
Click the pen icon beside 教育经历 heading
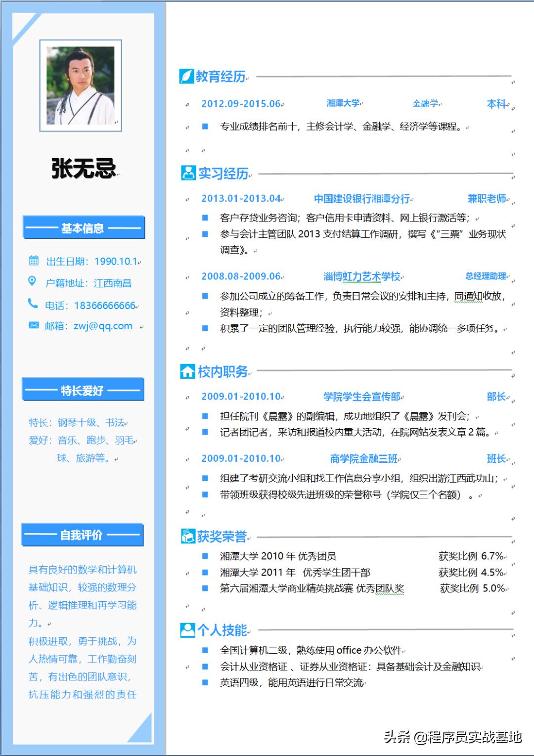(x=187, y=76)
